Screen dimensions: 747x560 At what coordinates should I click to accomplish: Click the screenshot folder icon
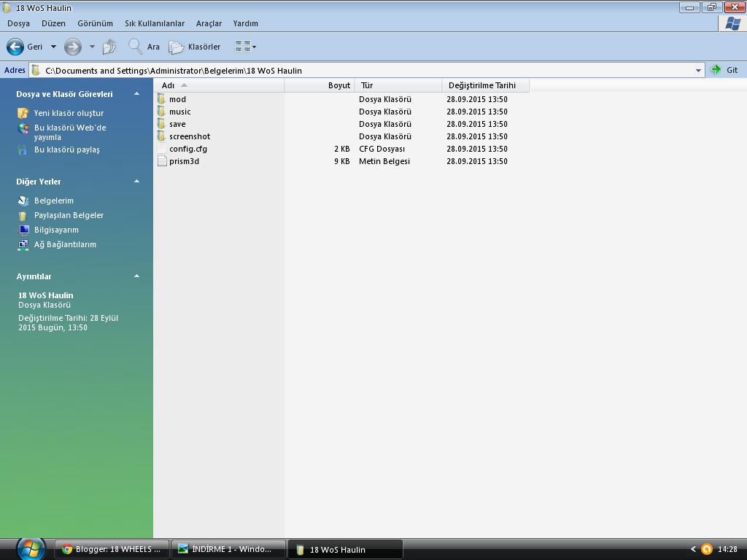[x=161, y=136]
